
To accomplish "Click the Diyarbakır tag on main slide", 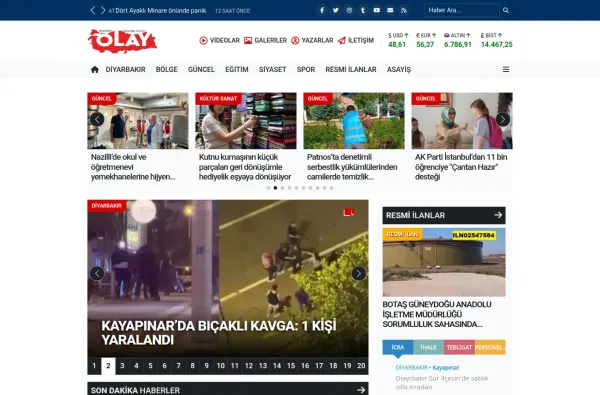I will coord(107,206).
